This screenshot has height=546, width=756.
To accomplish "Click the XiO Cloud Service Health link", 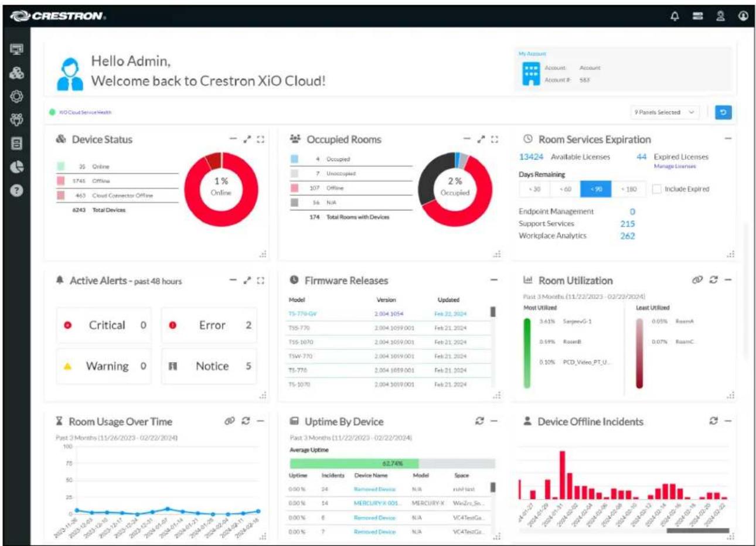I will [x=85, y=112].
